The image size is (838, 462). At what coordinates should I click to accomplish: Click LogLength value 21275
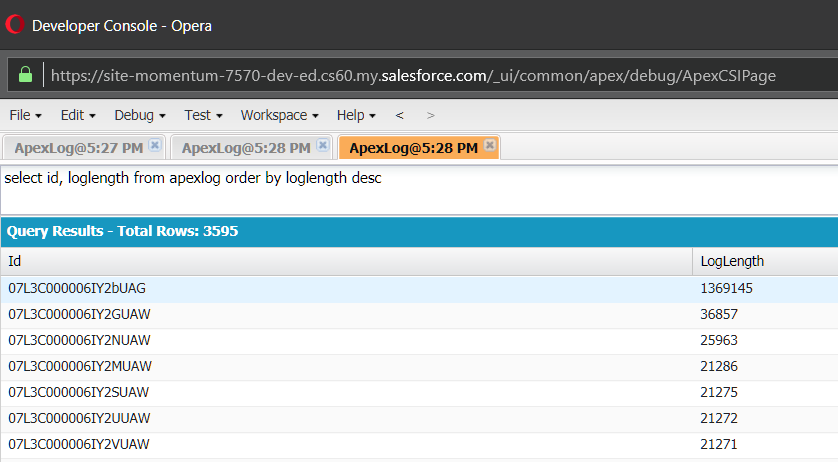point(719,393)
